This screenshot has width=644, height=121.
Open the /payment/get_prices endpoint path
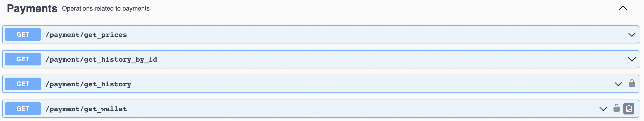[x=86, y=35]
